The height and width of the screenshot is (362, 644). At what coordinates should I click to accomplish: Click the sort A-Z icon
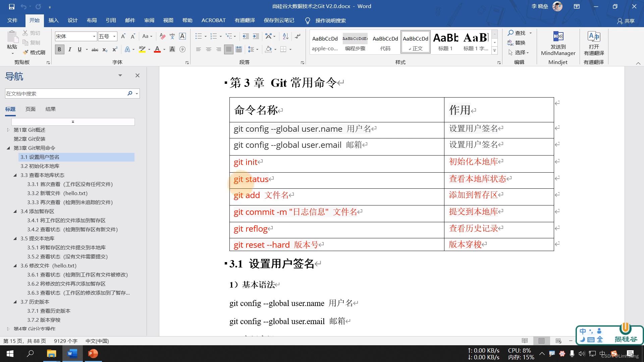[x=285, y=36]
